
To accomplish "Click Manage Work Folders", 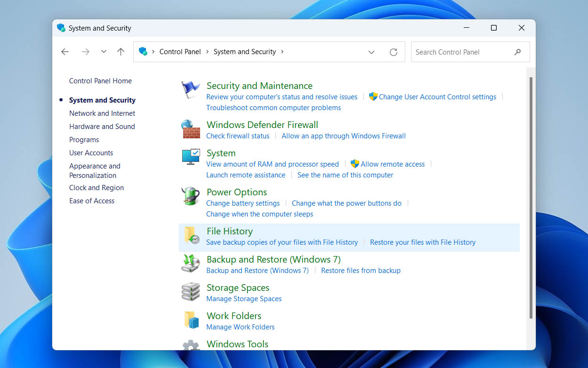I will [240, 327].
